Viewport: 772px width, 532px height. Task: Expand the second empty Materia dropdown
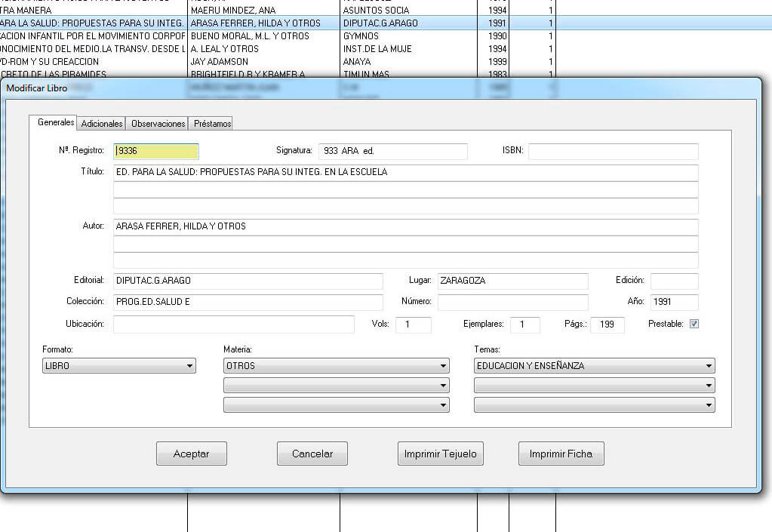337,386
